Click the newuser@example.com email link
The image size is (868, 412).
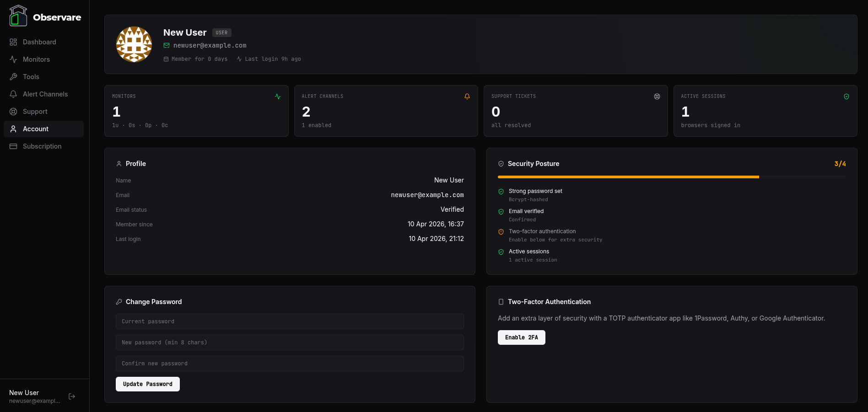coord(210,45)
